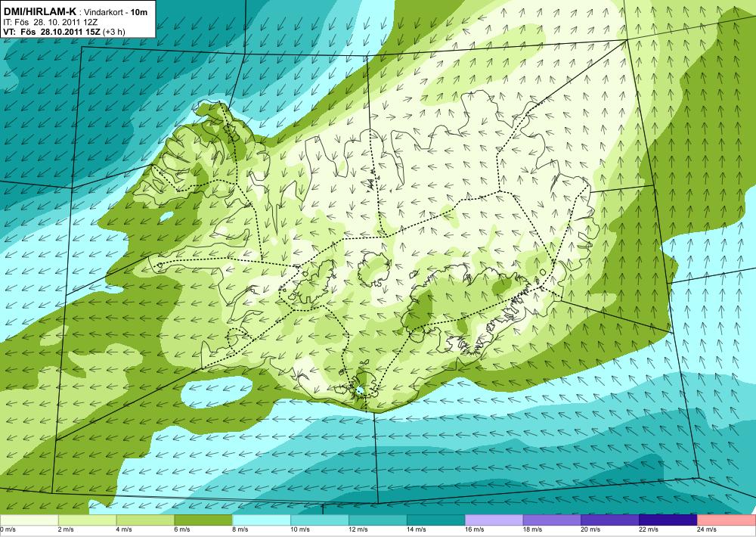Click the "20 m/s" legend label

pos(590,529)
